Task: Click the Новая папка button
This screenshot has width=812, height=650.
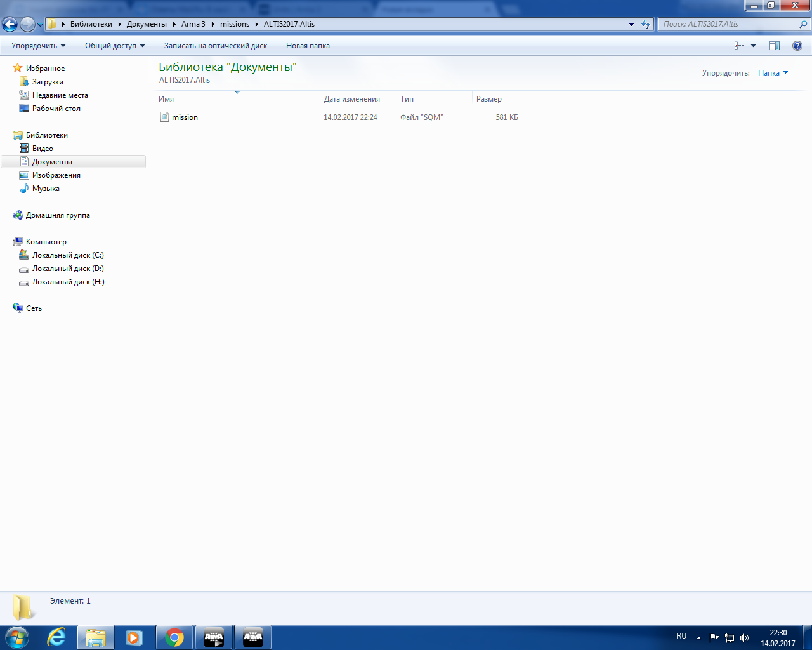Action: tap(308, 46)
